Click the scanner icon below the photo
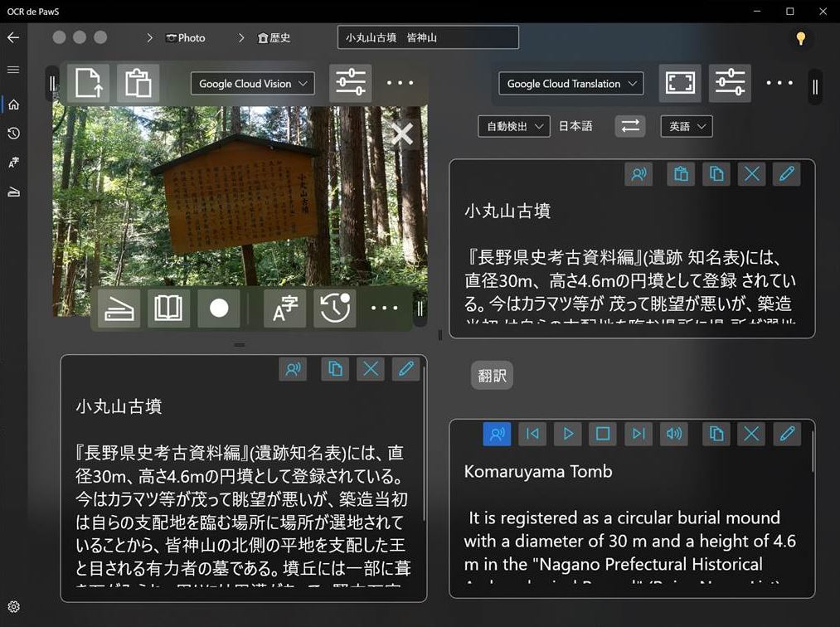 [x=119, y=309]
